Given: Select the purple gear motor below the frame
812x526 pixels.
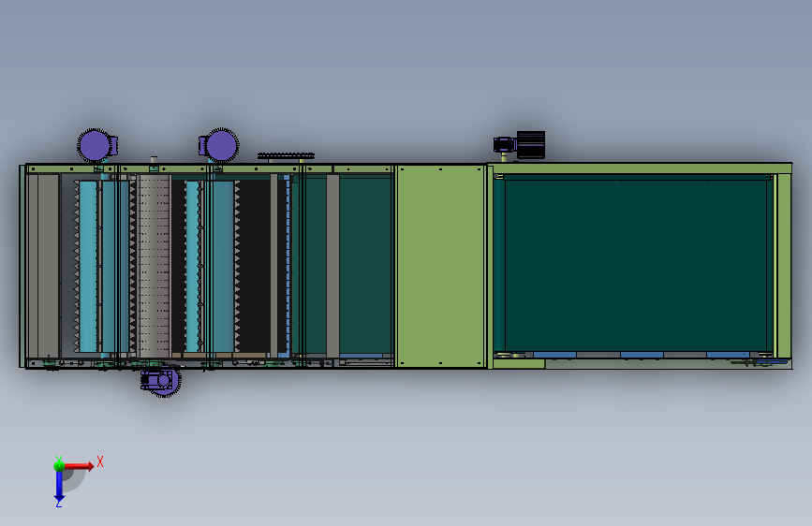Looking at the screenshot, I should click(x=160, y=382).
